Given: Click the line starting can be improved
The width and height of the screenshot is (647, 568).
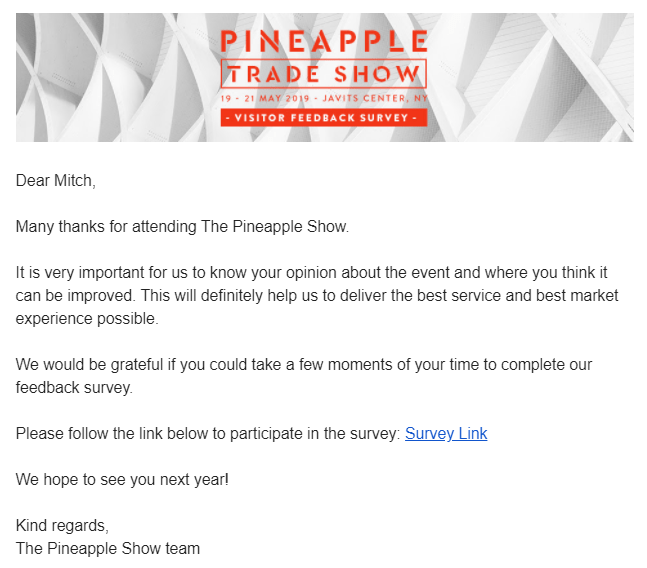Looking at the screenshot, I should pos(317,296).
